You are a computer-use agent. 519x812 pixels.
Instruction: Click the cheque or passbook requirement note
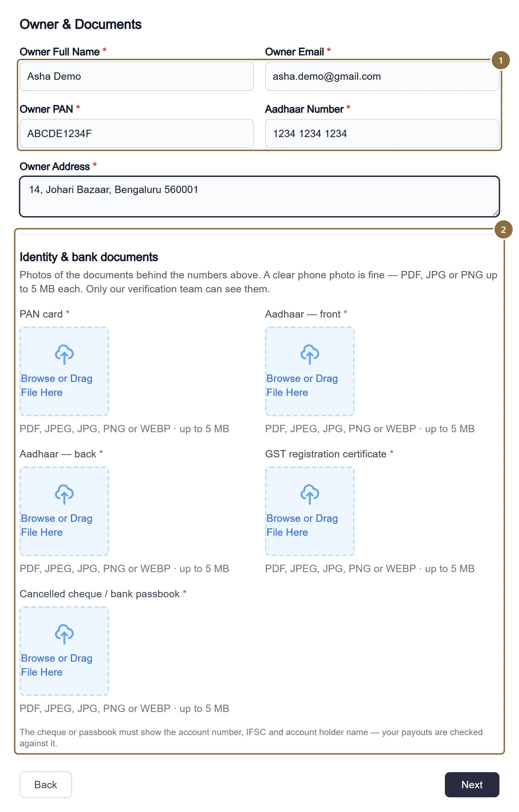click(251, 738)
